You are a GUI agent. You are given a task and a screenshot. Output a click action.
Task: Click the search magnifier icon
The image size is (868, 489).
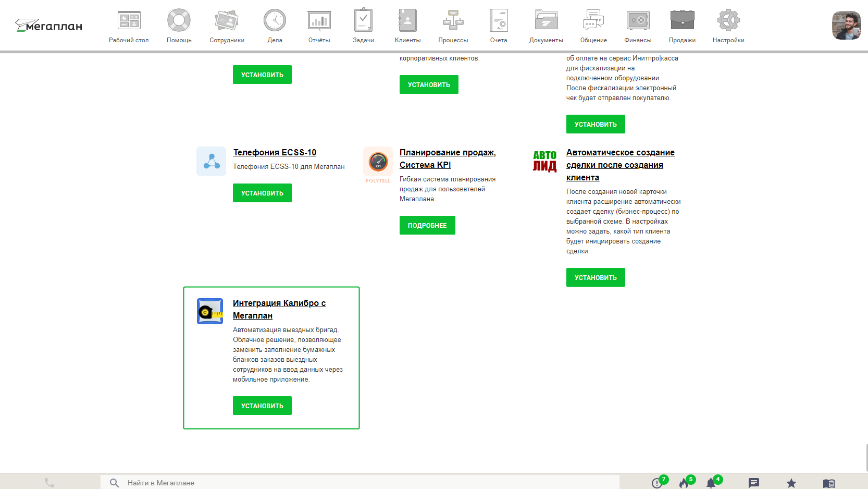pyautogui.click(x=114, y=483)
